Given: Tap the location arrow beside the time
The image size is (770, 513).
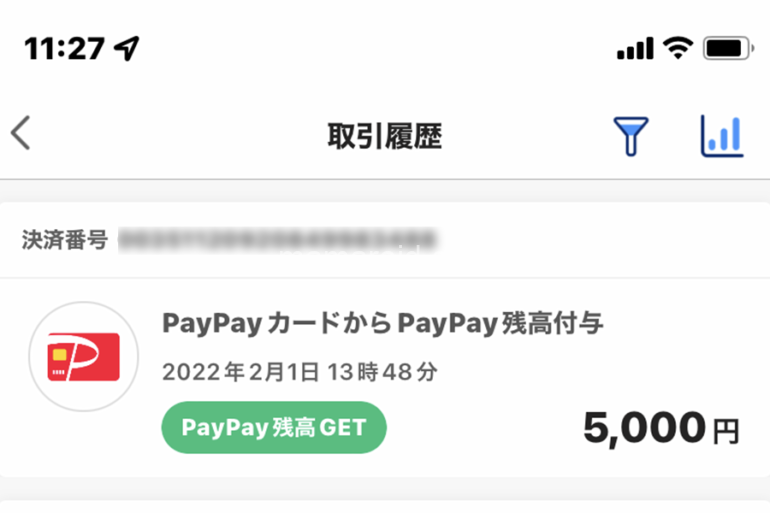Looking at the screenshot, I should click(x=127, y=48).
